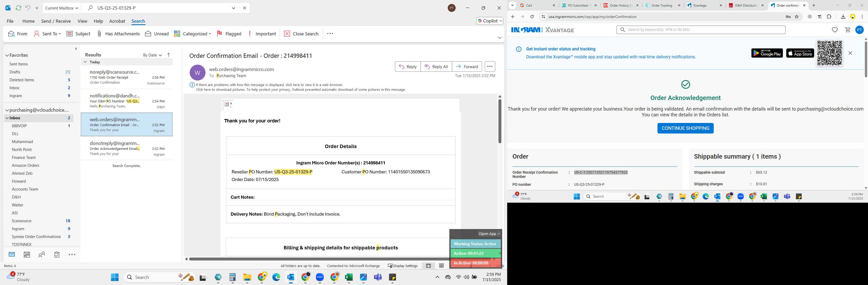Click the Undo arrow in Outlook title bar
868x285 pixels.
(28, 8)
